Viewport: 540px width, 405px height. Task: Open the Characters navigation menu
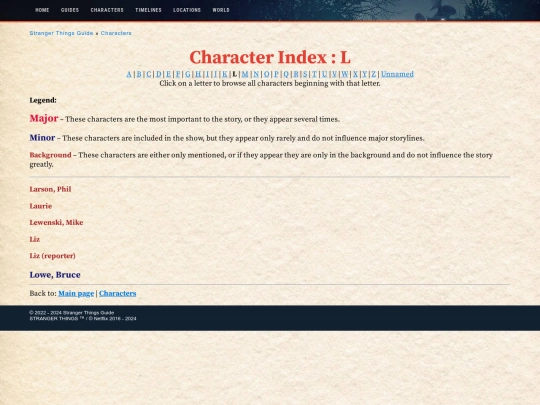107,10
